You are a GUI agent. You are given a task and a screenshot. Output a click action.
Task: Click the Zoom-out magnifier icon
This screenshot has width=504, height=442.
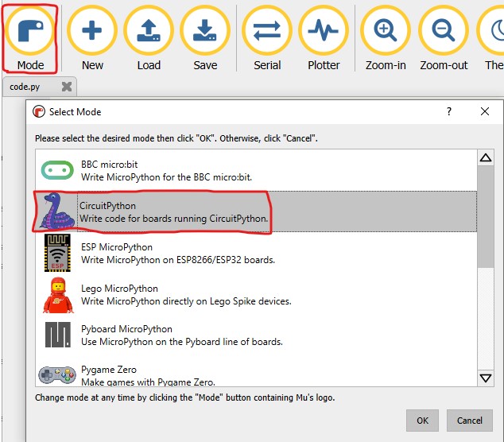444,37
